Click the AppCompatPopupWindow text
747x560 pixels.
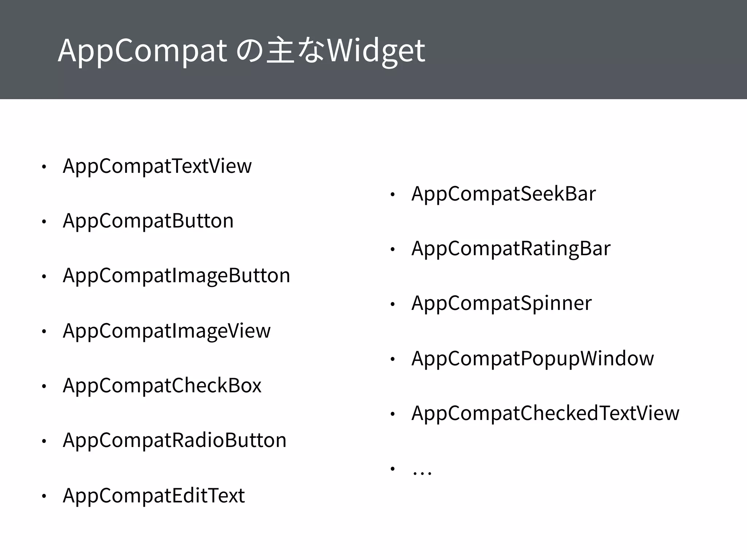tap(533, 358)
